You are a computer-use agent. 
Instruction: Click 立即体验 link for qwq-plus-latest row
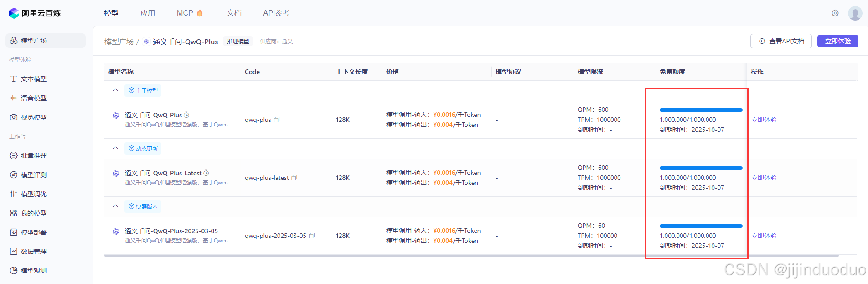(x=764, y=178)
